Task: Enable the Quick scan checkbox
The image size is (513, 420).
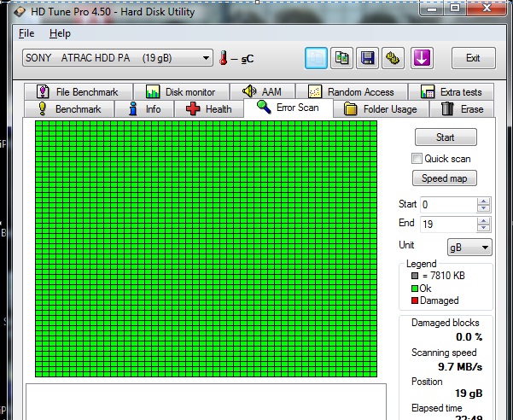Action: pyautogui.click(x=417, y=159)
